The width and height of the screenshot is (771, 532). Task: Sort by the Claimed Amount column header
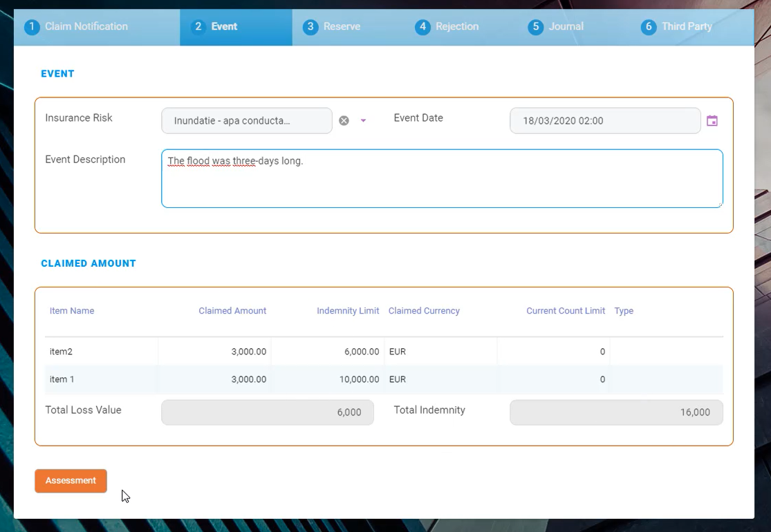tap(232, 311)
